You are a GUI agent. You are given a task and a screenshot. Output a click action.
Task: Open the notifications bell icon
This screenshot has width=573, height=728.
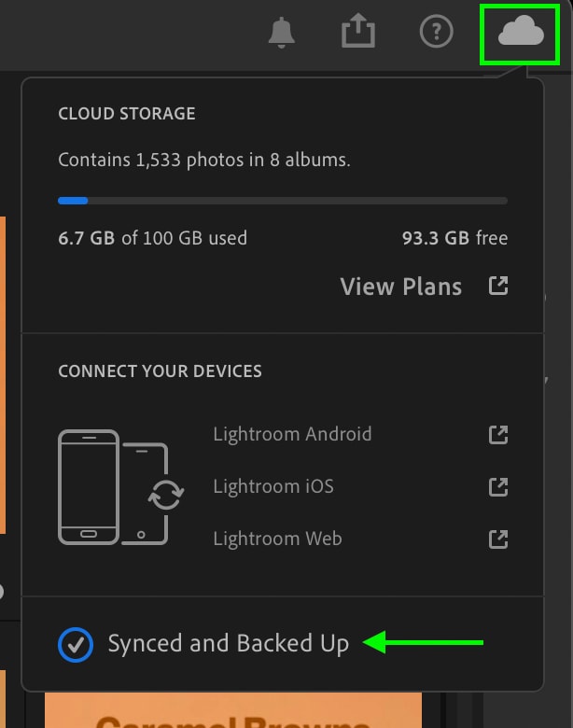(282, 32)
